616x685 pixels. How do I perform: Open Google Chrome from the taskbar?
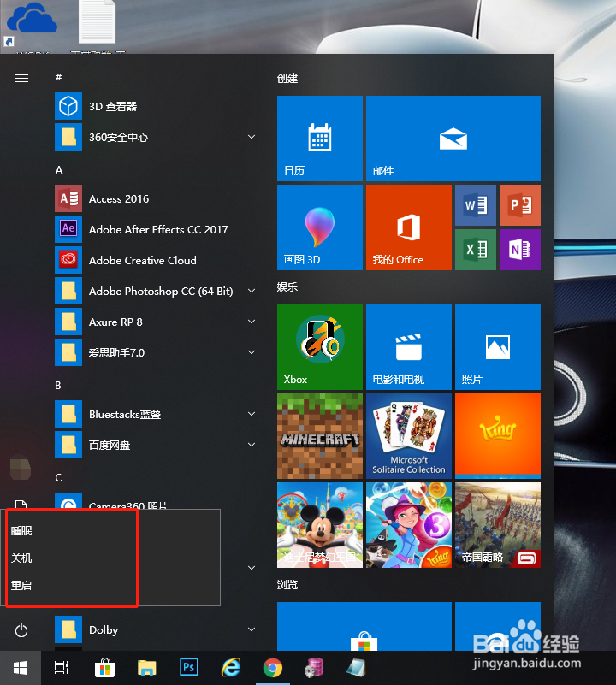[x=272, y=668]
